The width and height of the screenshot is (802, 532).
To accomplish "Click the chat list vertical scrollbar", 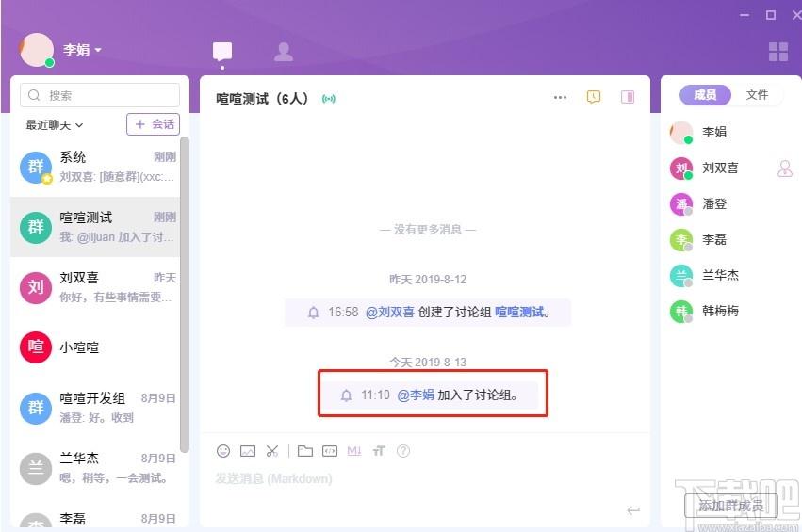I will [x=185, y=295].
